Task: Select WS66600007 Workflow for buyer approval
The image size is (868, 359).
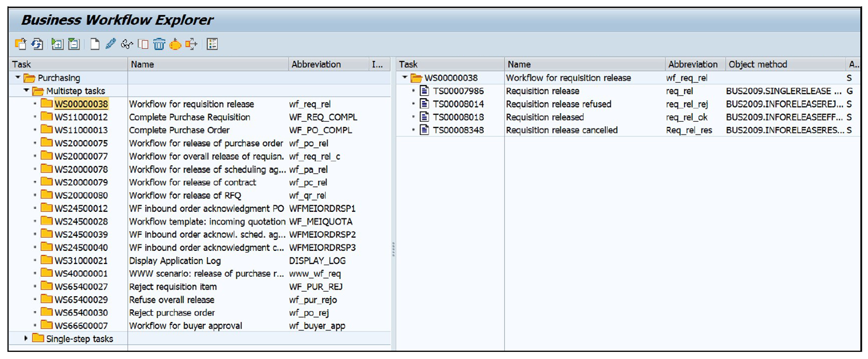Action: tap(81, 326)
